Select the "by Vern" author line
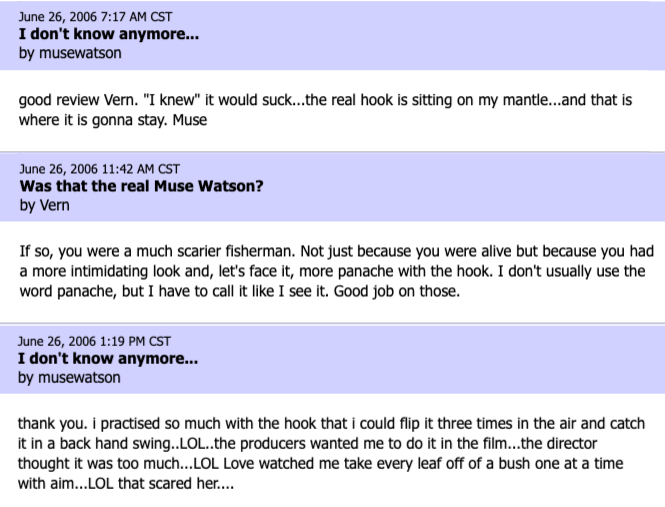 (x=45, y=205)
